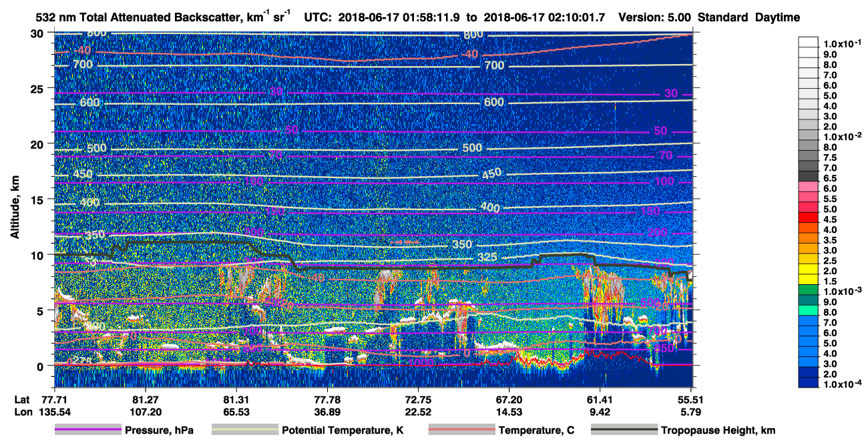
Task: Click the 'Potential Temperature, K' legend label
Action: point(343,430)
